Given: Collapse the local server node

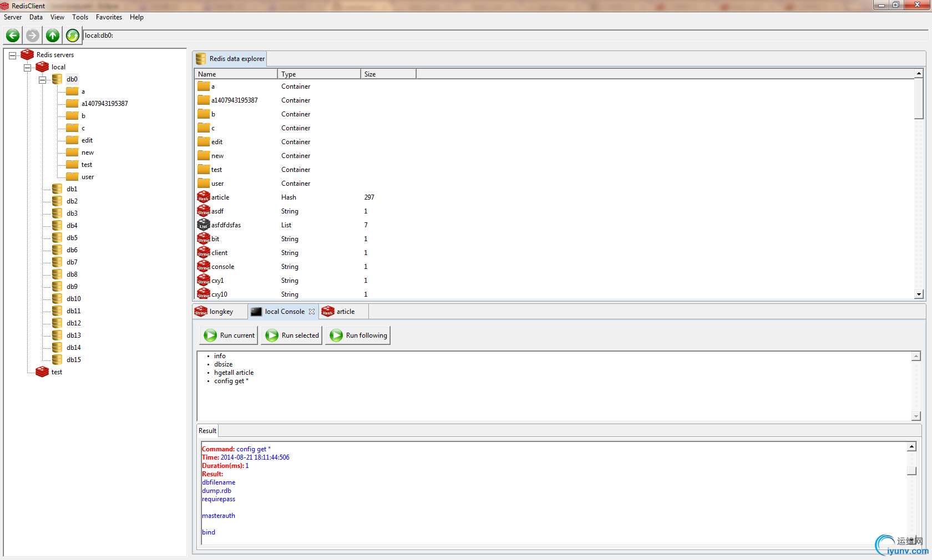Looking at the screenshot, I should pos(27,68).
